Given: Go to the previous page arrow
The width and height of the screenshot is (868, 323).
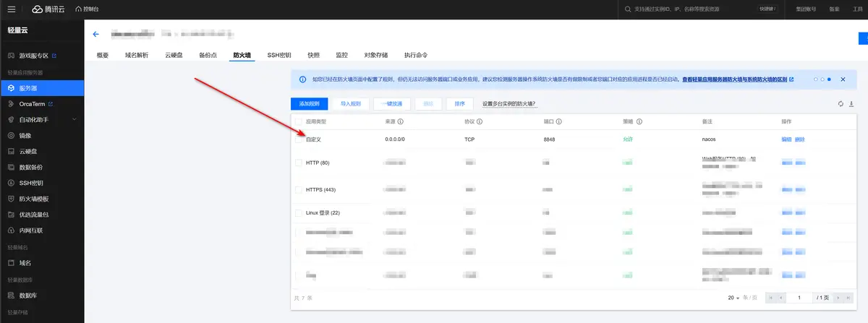Looking at the screenshot, I should tap(780, 298).
